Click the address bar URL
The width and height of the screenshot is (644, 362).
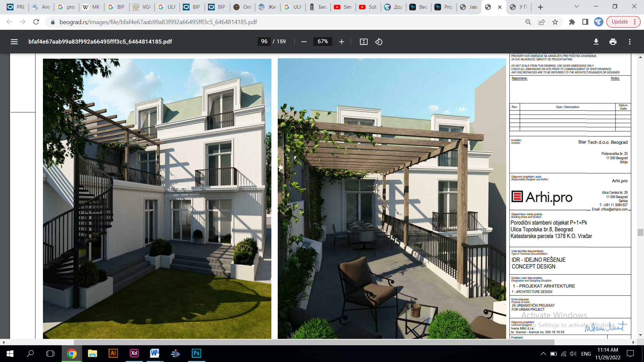pos(158,22)
